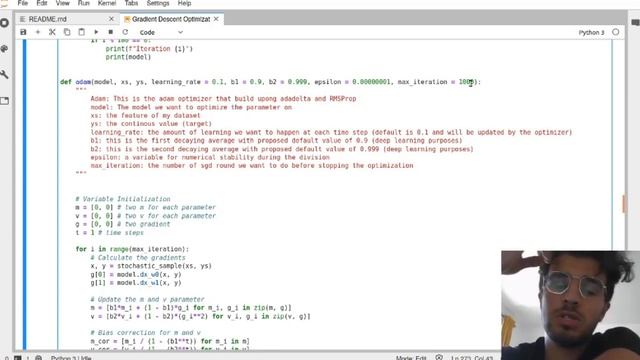Insert a new cell below with plus icon

click(x=38, y=32)
